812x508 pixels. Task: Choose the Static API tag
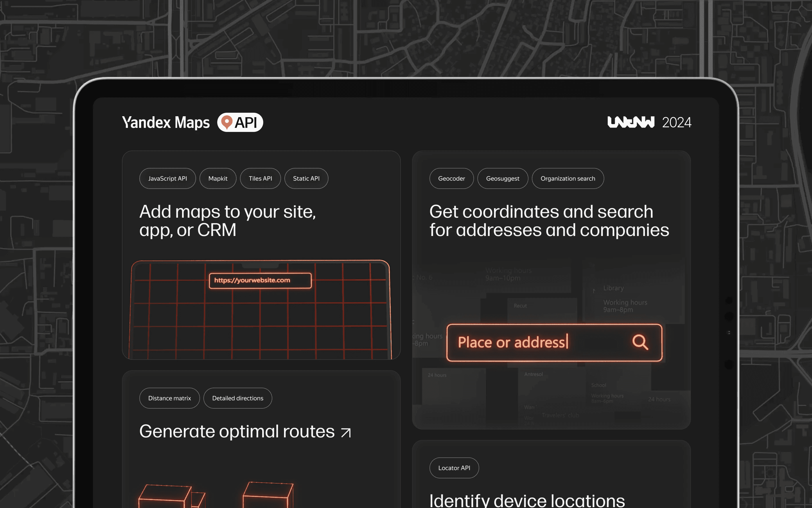[306, 178]
